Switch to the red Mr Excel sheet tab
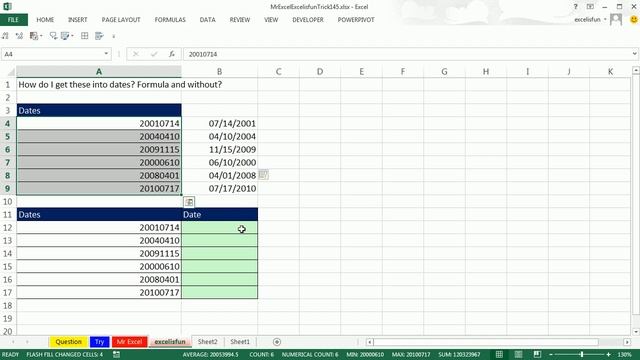The image size is (640, 360). tap(129, 342)
